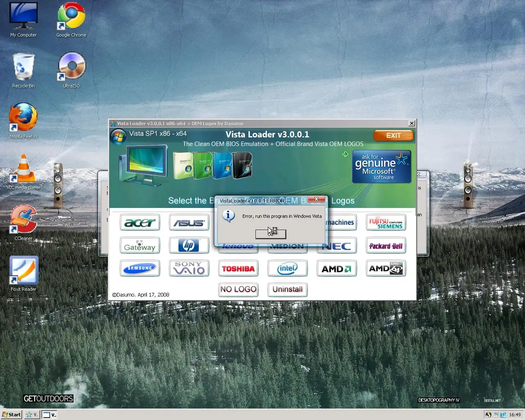The height and width of the screenshot is (420, 525).
Task: Open the Recycle Bin
Action: (23, 71)
